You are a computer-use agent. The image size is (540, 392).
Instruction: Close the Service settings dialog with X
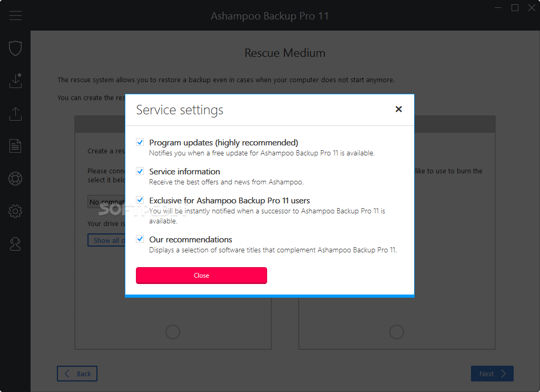coord(398,109)
